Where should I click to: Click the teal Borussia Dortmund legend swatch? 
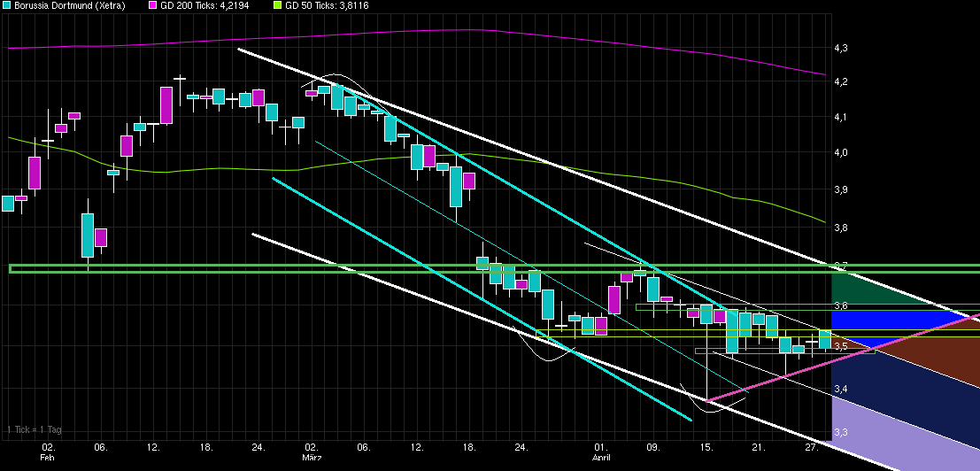tap(7, 5)
